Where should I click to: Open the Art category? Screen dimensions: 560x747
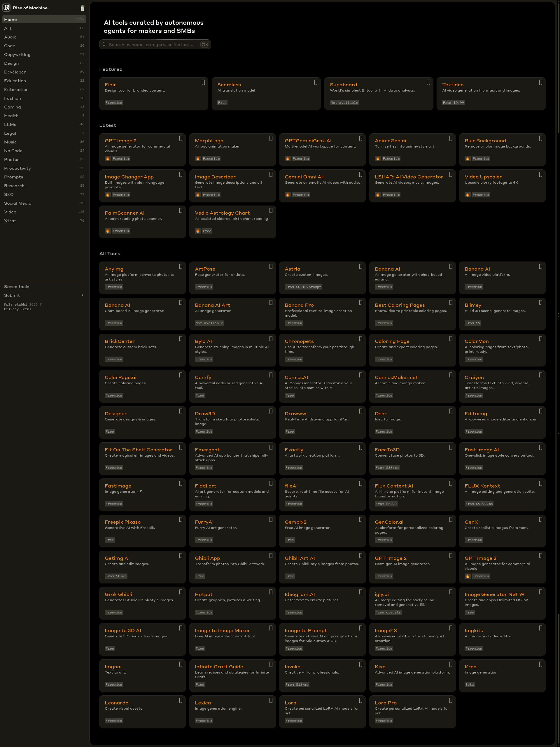click(44, 28)
